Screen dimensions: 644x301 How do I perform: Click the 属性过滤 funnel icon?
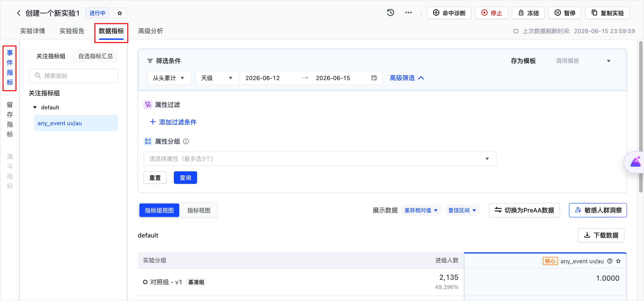pyautogui.click(x=148, y=105)
